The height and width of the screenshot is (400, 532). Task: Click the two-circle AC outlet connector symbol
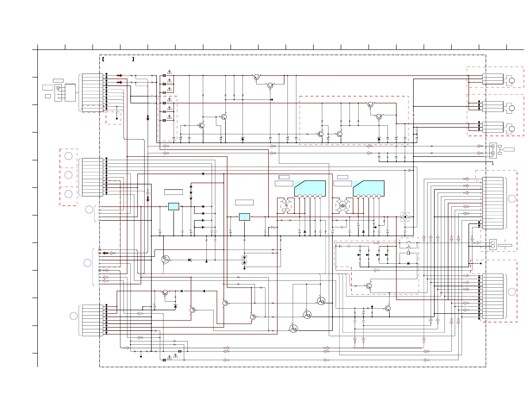coord(493,244)
